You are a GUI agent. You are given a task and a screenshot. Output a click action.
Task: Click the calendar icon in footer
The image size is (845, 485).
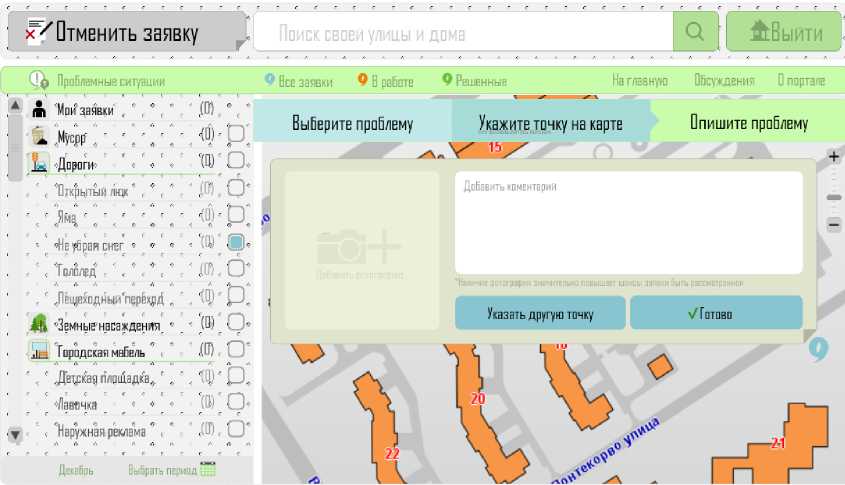pos(208,469)
